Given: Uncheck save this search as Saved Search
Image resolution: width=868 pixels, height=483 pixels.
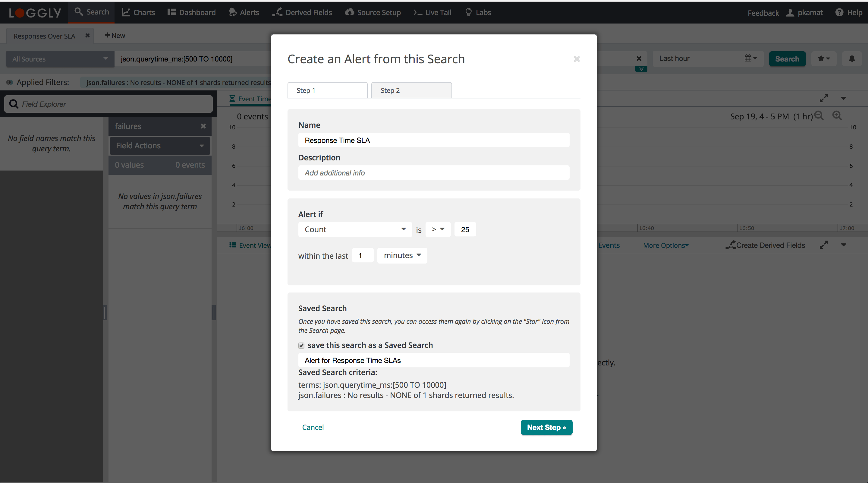Looking at the screenshot, I should coord(301,346).
